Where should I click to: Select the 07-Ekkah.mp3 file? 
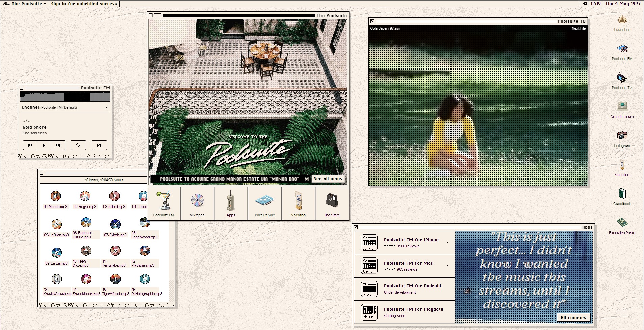pyautogui.click(x=115, y=228)
